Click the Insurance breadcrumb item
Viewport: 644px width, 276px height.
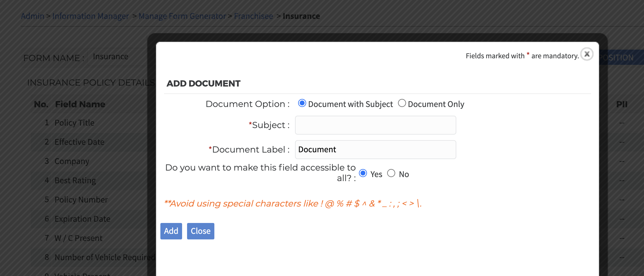301,16
